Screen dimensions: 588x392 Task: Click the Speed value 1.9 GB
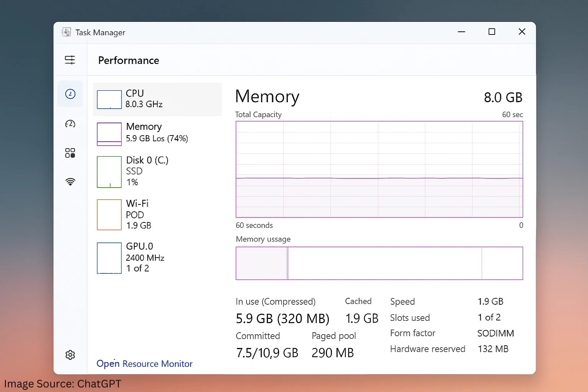[490, 302]
